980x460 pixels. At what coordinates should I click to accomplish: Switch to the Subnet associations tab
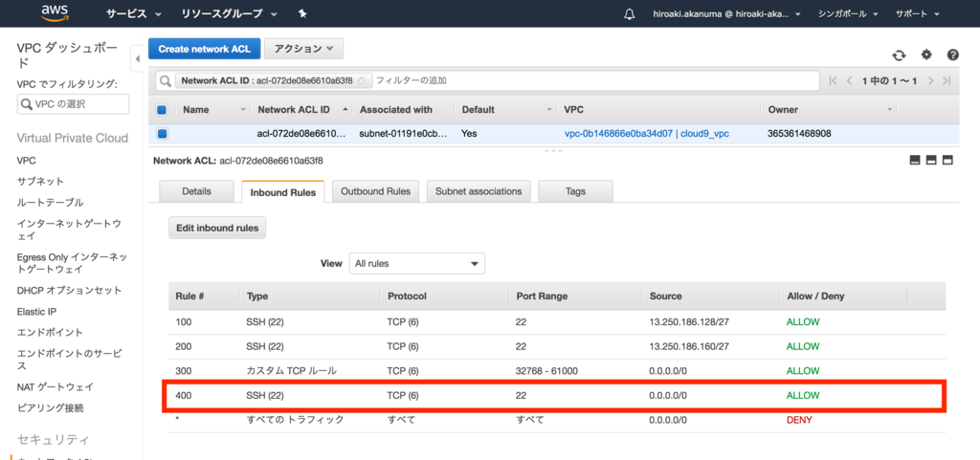[x=479, y=191]
